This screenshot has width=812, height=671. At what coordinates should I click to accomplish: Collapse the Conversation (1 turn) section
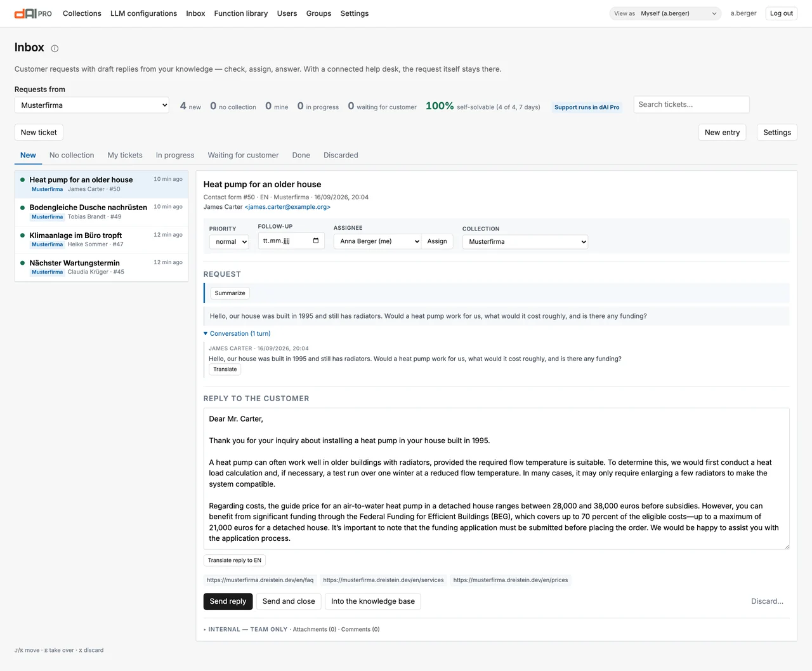tap(237, 333)
